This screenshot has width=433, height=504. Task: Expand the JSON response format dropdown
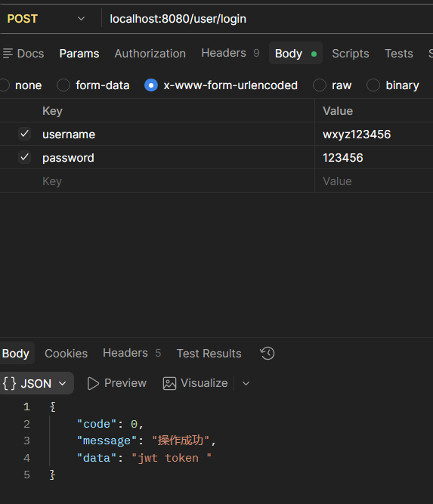coord(63,383)
